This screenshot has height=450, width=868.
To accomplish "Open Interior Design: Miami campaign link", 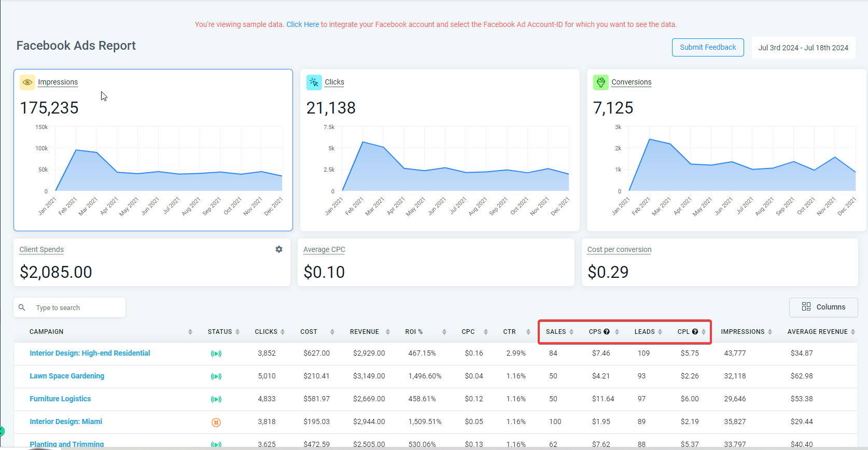I will pyautogui.click(x=66, y=421).
